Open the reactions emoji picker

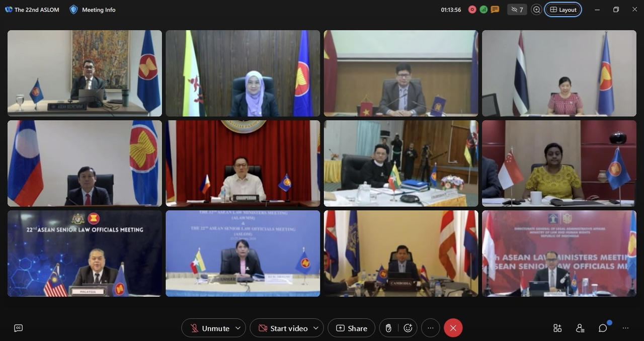point(408,328)
